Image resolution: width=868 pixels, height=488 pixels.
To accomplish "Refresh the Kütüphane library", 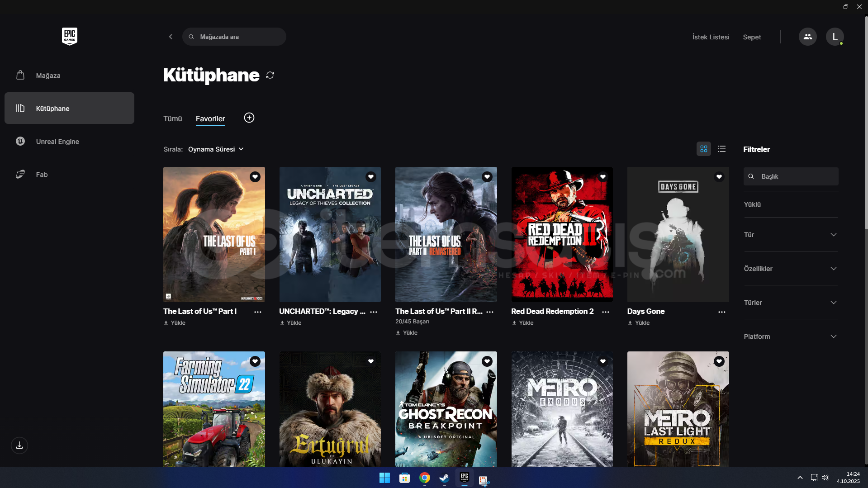I will click(270, 75).
